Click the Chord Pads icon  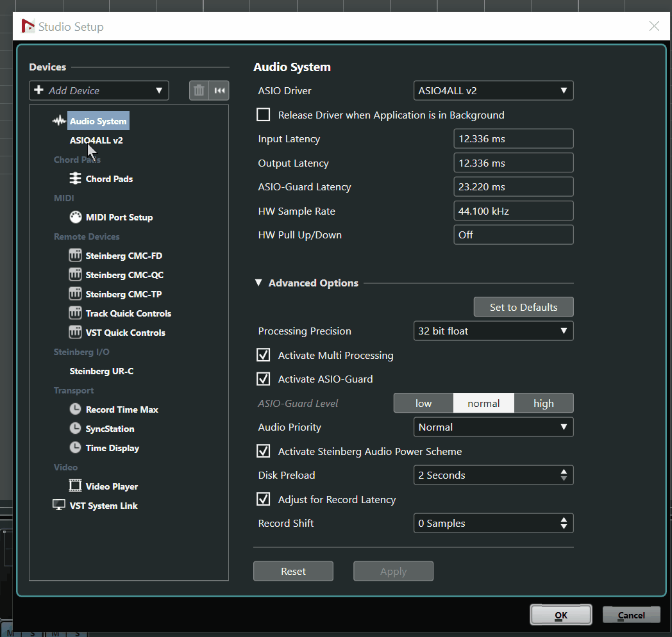(75, 178)
